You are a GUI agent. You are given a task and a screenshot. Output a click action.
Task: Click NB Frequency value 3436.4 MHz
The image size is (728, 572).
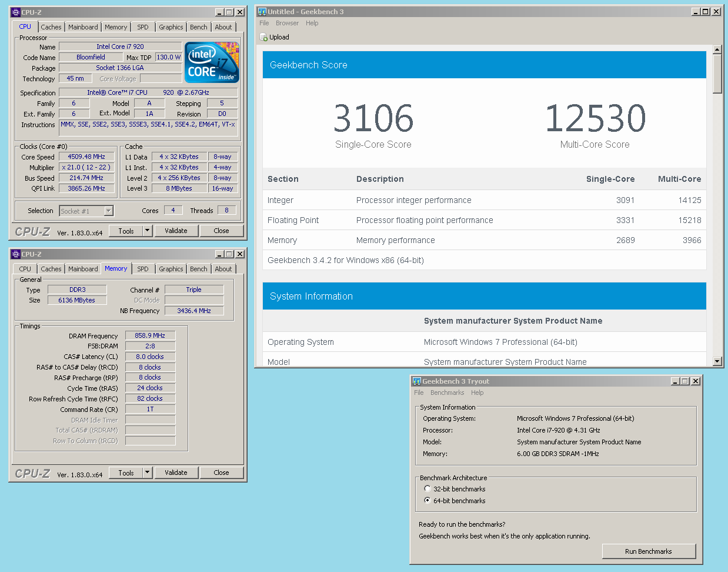click(194, 311)
